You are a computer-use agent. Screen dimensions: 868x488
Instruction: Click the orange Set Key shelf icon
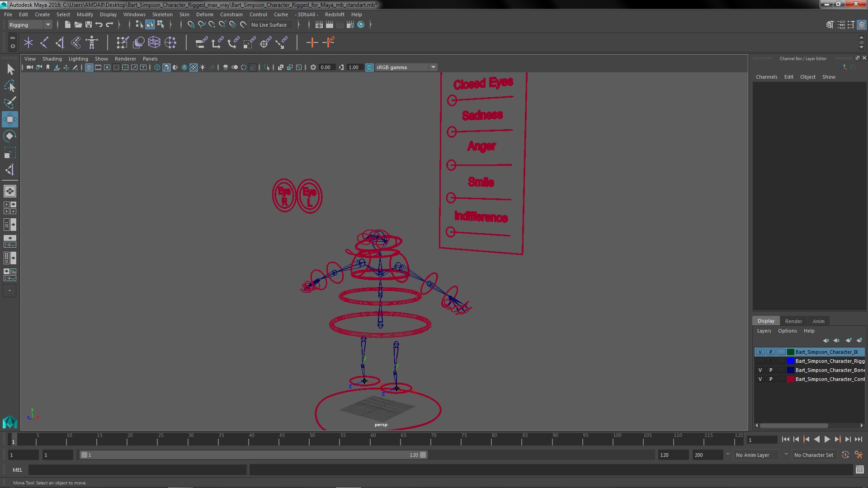(312, 42)
